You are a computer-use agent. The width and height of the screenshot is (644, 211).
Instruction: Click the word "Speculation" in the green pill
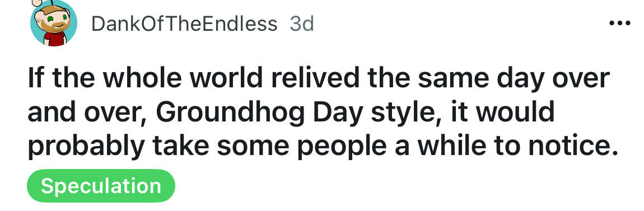point(101,186)
